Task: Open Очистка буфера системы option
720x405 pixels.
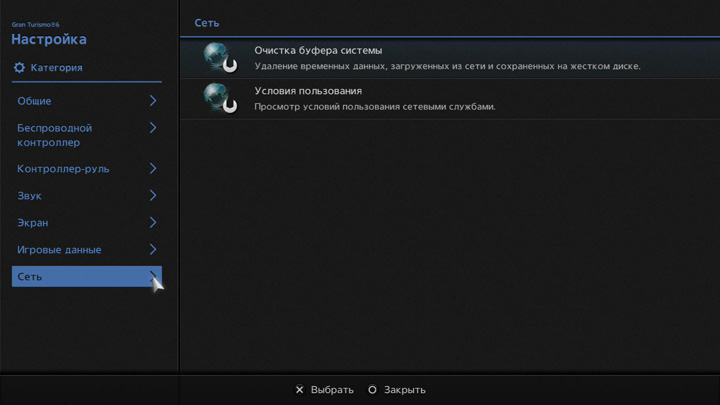Action: (318, 50)
